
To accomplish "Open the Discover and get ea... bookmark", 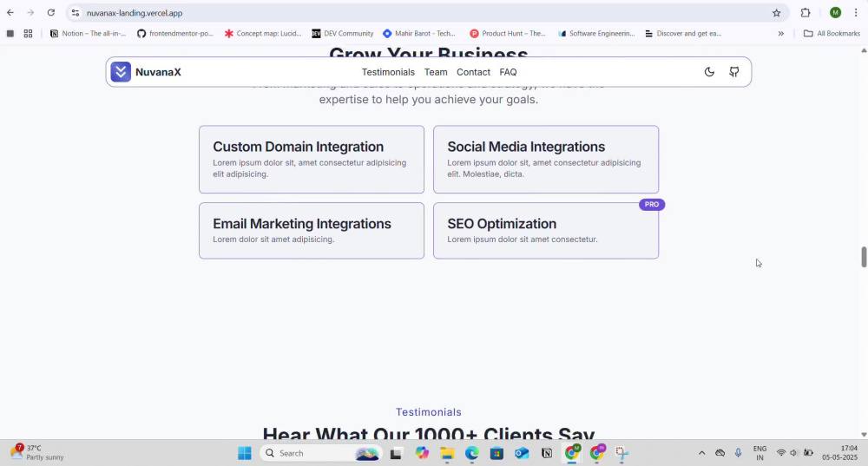I will 683,34.
